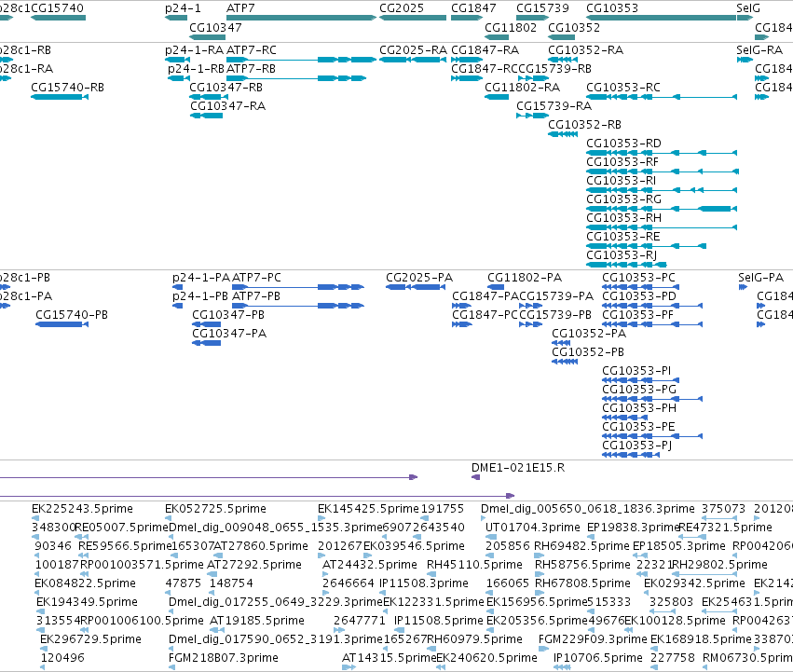
Task: Select the SelG-RA transcript label
Action: pyautogui.click(x=759, y=50)
